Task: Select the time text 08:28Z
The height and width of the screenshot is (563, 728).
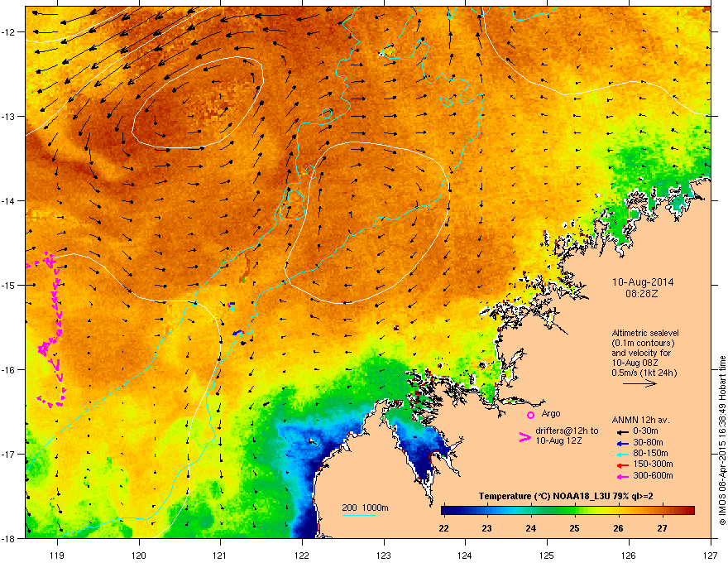Action: click(642, 294)
